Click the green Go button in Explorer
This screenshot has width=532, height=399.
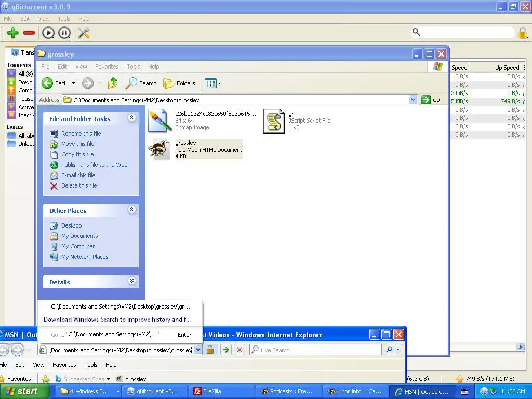(431, 100)
